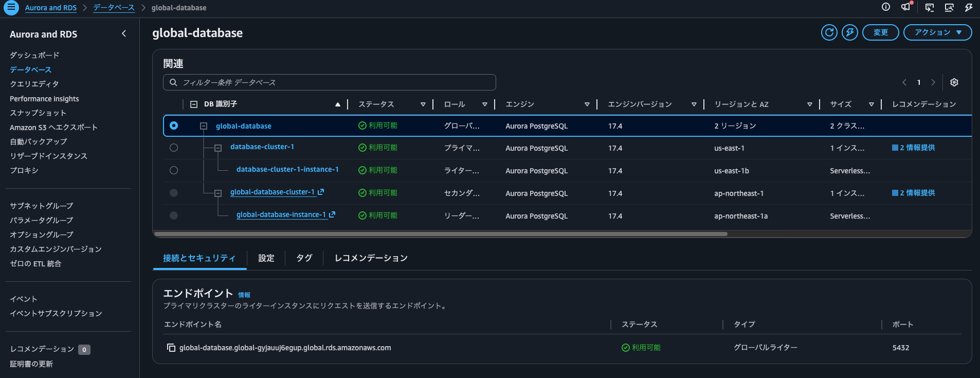Open イベントサブスクリプション in sidebar

(56, 313)
